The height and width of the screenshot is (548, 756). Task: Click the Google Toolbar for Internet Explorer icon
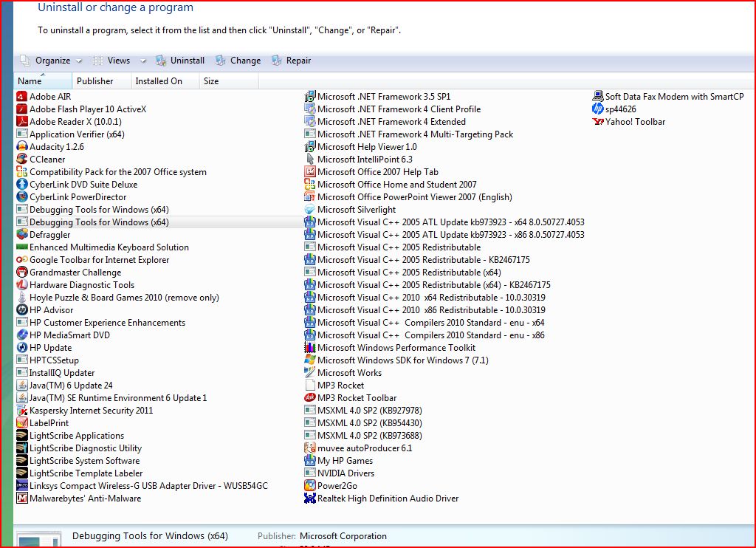click(x=21, y=259)
